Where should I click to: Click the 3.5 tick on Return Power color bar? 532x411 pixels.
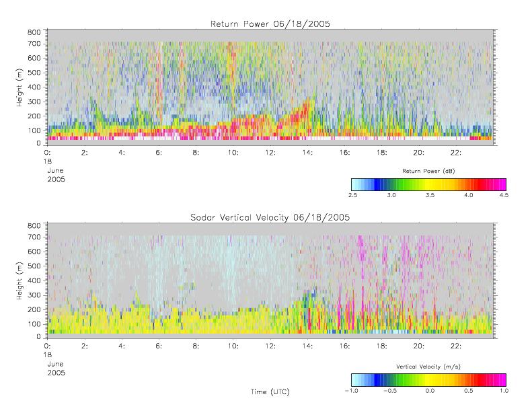(430, 195)
